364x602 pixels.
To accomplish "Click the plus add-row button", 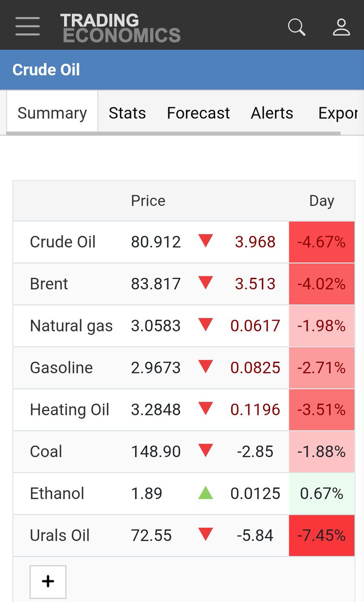I will [x=48, y=581].
